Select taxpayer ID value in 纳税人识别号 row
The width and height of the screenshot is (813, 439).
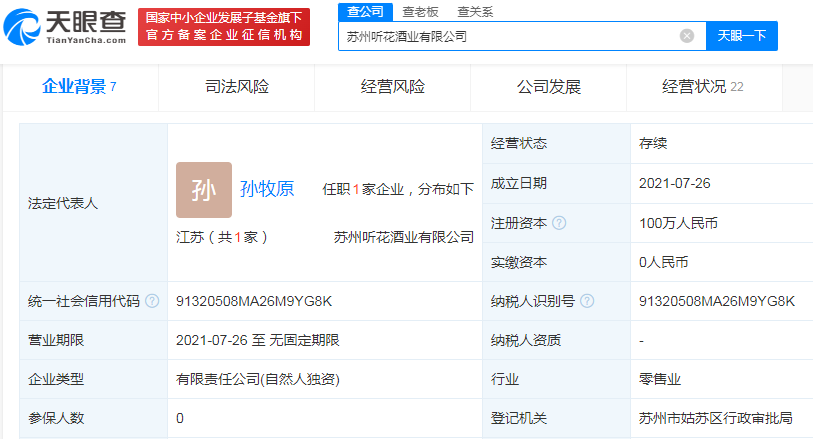click(x=717, y=301)
